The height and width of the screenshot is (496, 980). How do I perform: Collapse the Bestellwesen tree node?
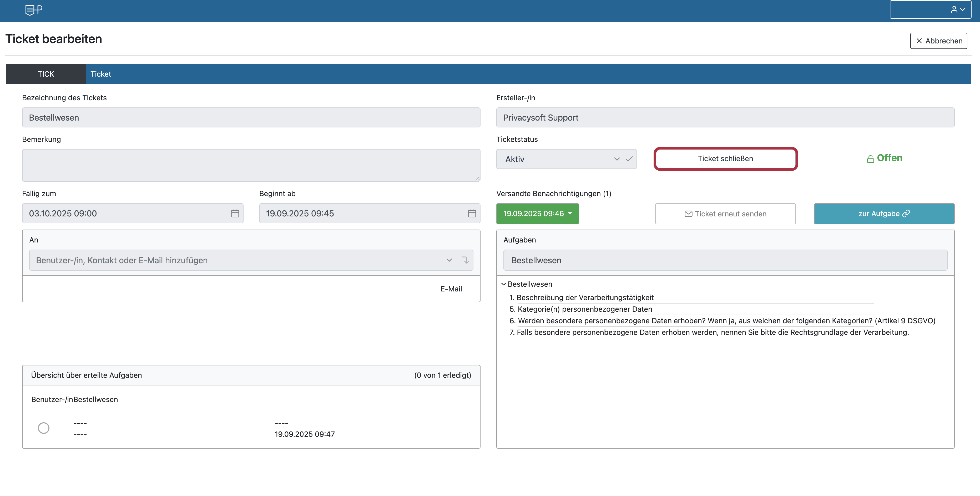coord(504,284)
